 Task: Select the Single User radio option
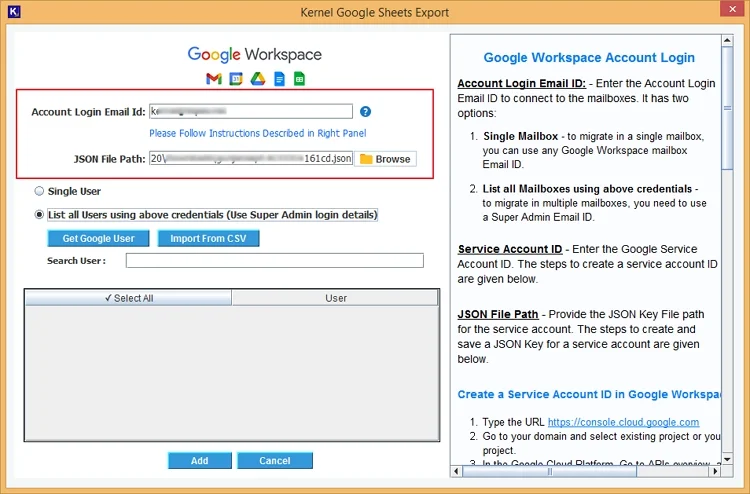[39, 191]
